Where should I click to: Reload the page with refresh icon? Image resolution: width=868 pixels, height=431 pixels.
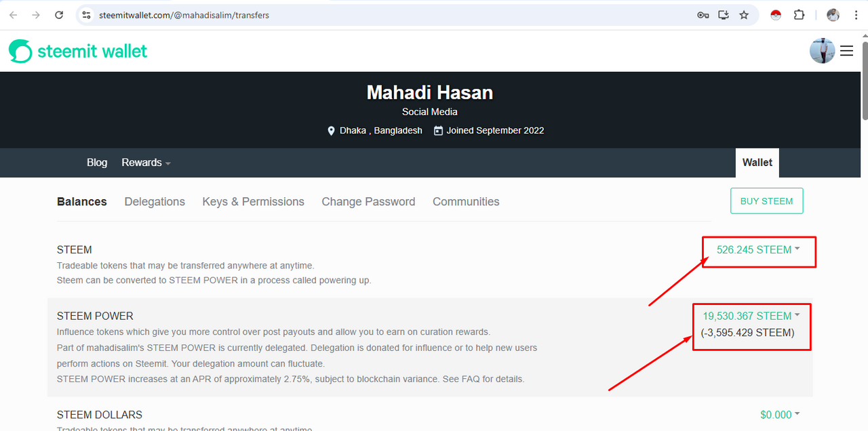59,15
